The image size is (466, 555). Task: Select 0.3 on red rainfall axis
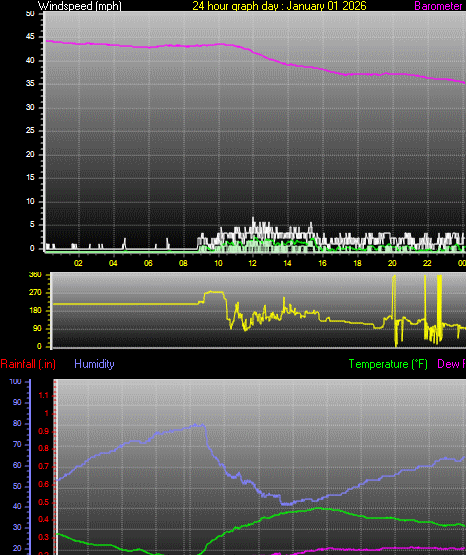pos(44,537)
